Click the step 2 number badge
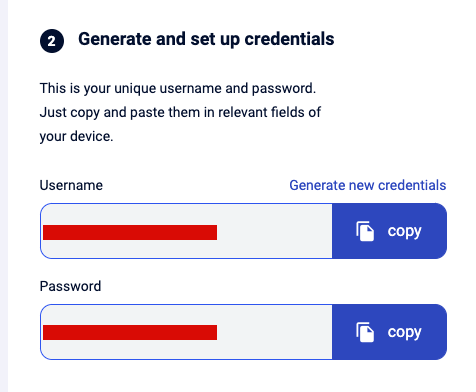The height and width of the screenshot is (392, 476). point(52,41)
